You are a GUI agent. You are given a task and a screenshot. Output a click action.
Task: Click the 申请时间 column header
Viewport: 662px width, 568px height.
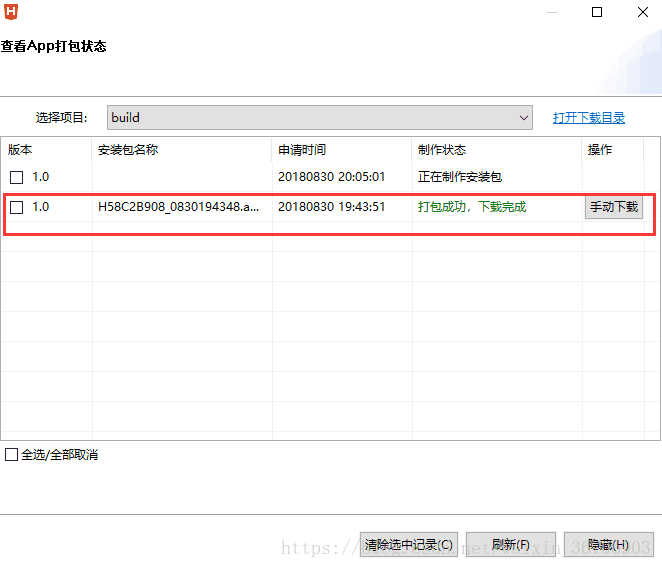tap(342, 149)
